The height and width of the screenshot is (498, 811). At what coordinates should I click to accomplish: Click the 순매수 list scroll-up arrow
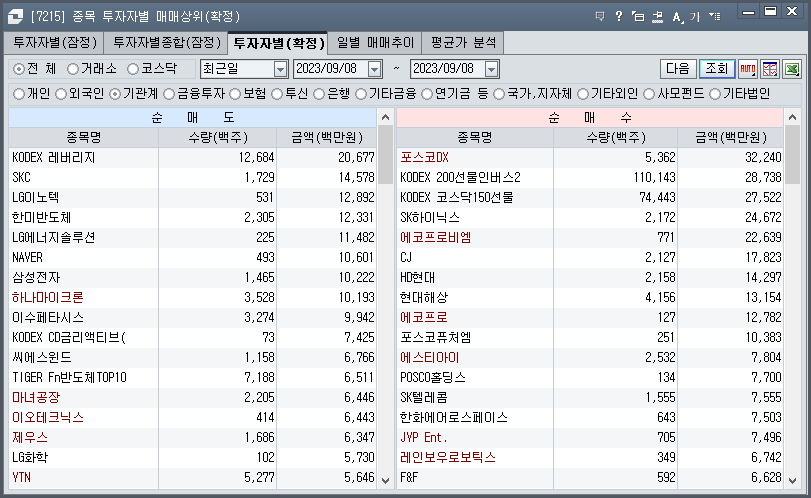792,117
